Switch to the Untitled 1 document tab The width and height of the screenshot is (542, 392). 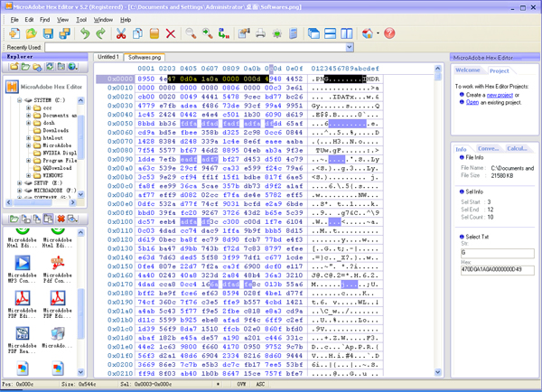tap(107, 57)
